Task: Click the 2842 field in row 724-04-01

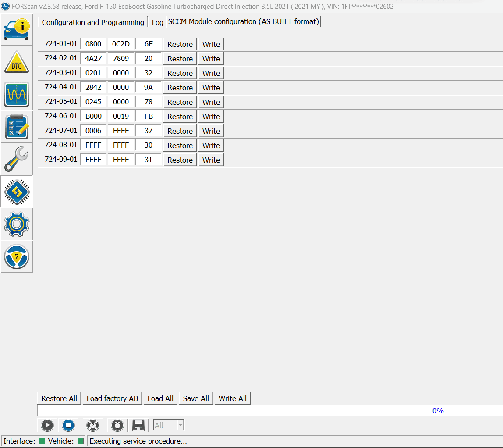Action: click(x=93, y=87)
